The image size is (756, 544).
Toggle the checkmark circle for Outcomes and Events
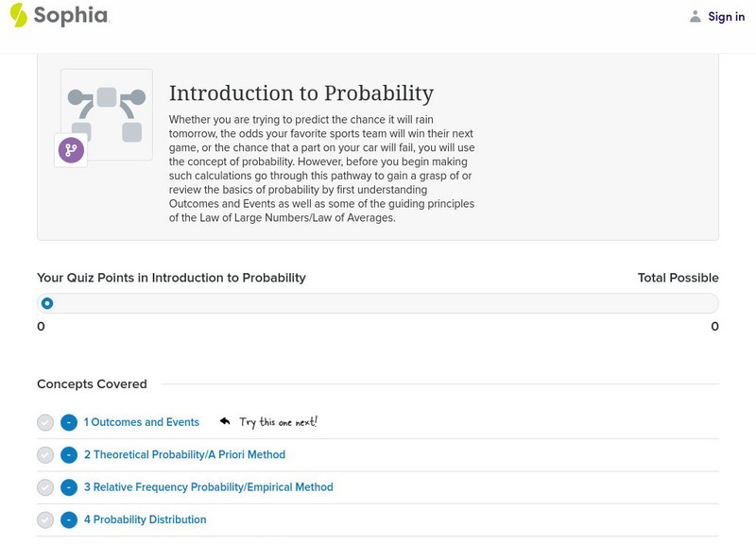(x=45, y=423)
